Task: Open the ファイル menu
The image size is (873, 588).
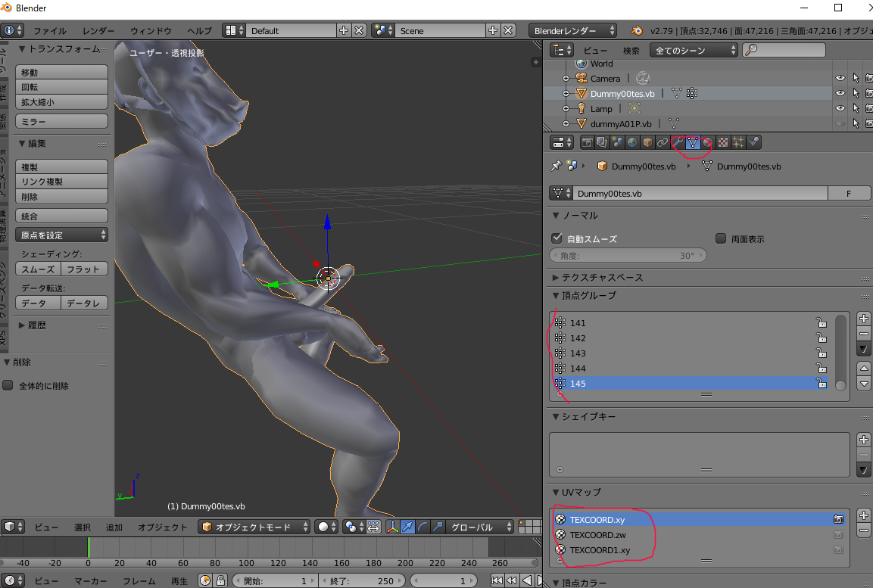Action: [49, 30]
